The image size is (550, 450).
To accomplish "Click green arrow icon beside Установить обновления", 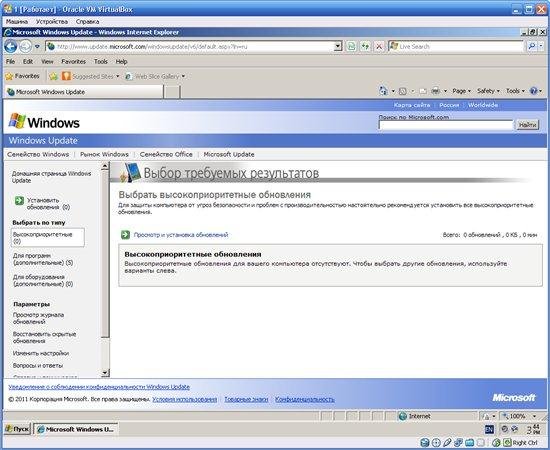I will pyautogui.click(x=19, y=201).
